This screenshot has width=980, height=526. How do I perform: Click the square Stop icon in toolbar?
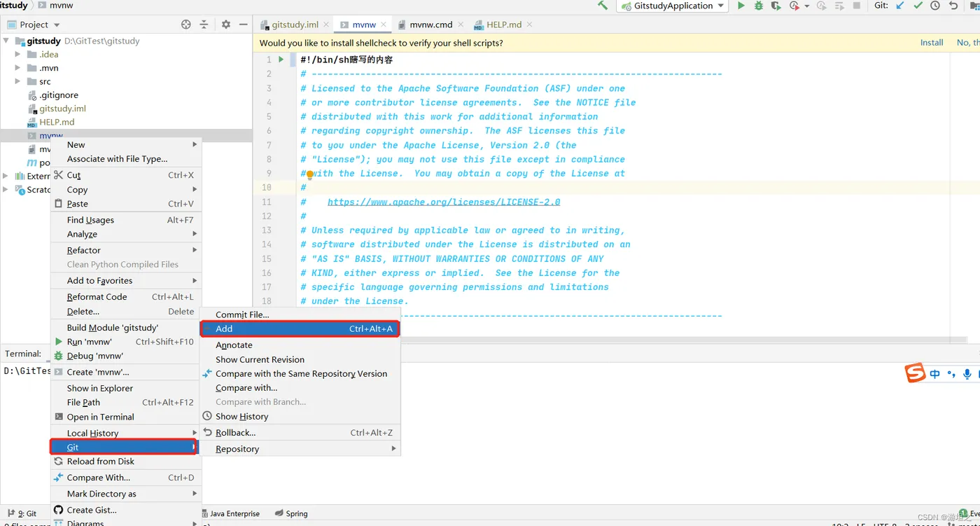857,6
